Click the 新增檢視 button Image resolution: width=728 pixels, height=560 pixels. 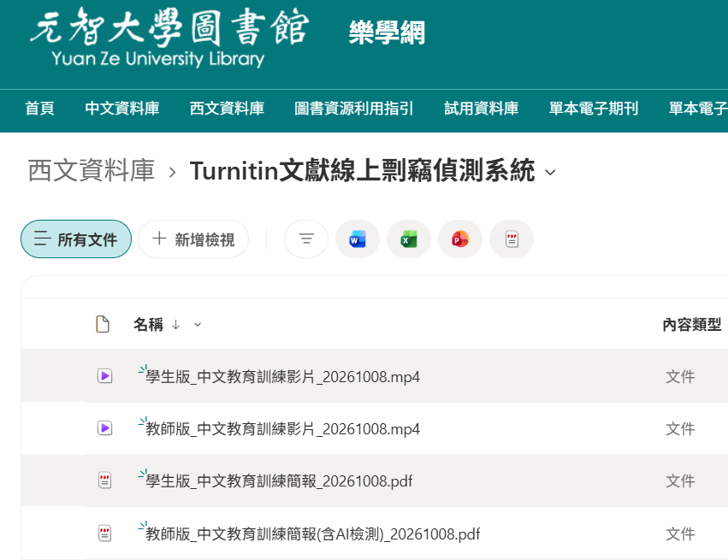pyautogui.click(x=193, y=239)
